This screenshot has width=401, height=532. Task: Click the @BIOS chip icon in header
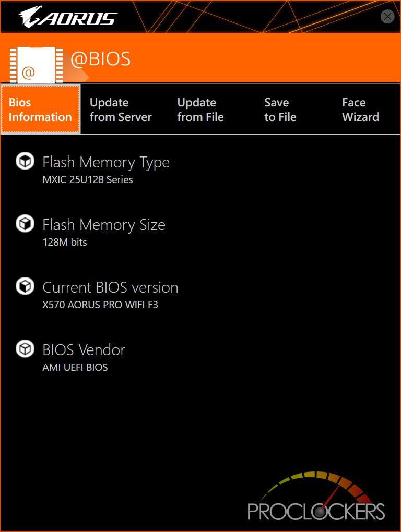(x=36, y=65)
